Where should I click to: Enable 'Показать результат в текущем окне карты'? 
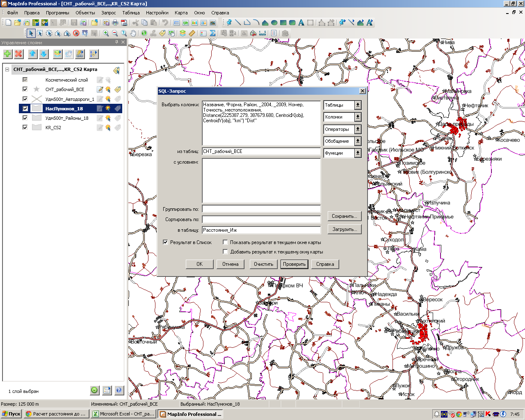pyautogui.click(x=225, y=242)
